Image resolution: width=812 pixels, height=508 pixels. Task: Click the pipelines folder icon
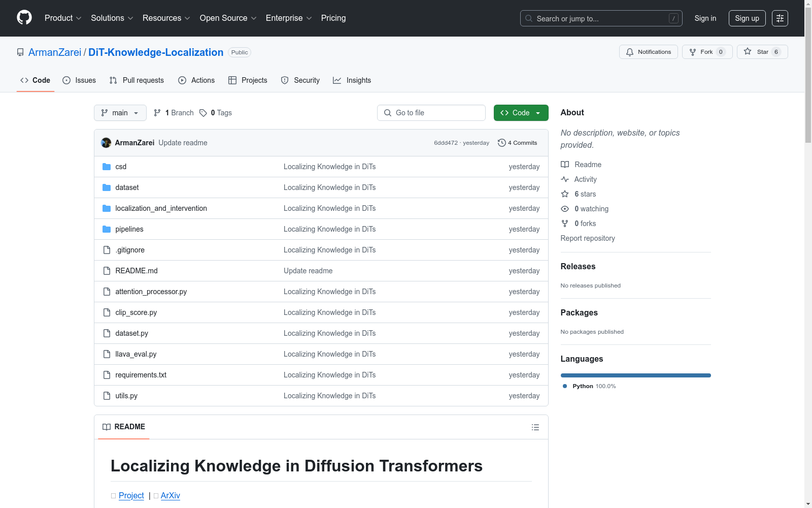[107, 229]
